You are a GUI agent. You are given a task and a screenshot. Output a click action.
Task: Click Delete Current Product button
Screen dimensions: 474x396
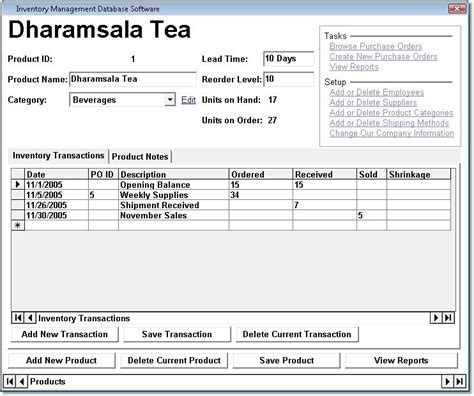174,360
